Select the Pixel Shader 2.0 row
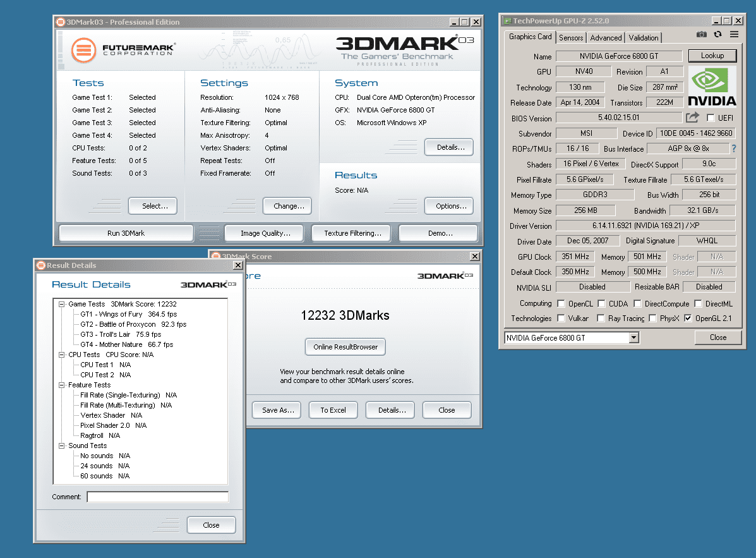Image resolution: width=756 pixels, height=558 pixels. (113, 425)
